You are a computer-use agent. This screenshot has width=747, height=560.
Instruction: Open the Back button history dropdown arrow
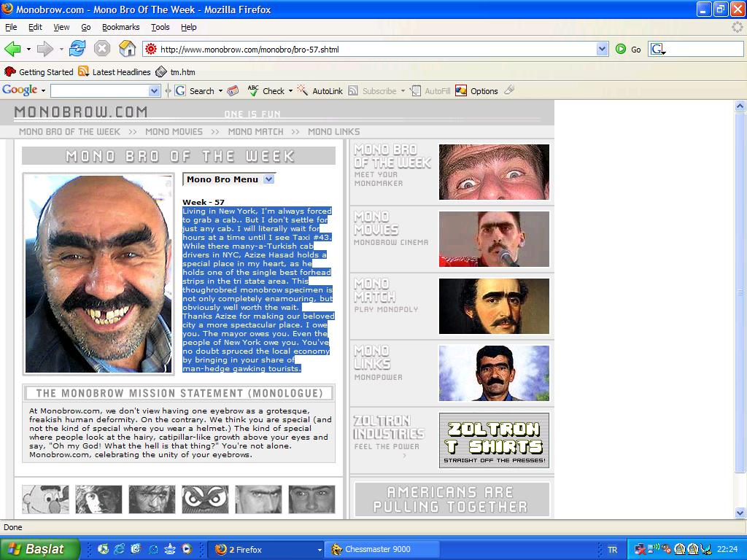click(28, 49)
